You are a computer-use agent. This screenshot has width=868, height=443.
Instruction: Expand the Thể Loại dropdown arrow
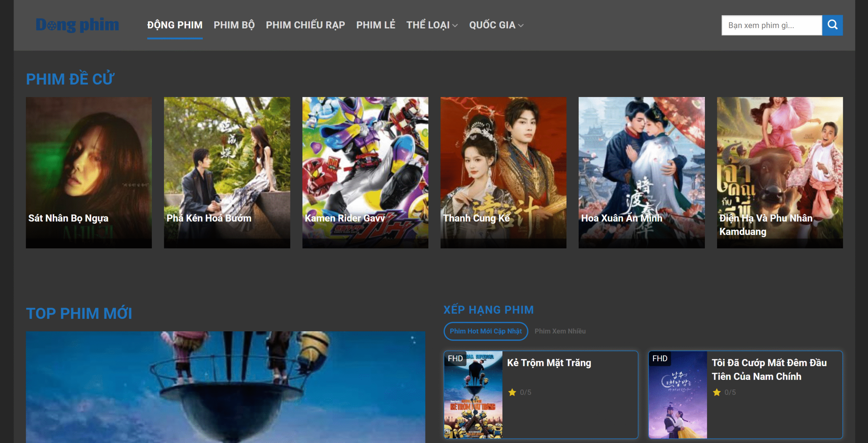(455, 25)
